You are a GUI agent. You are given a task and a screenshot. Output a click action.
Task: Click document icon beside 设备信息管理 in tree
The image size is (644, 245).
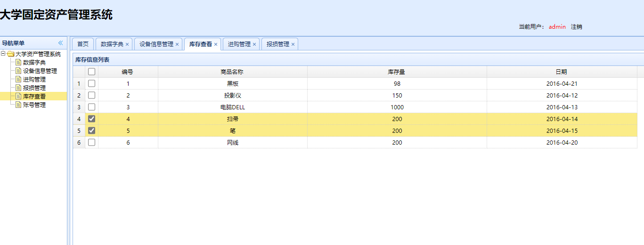coord(18,71)
